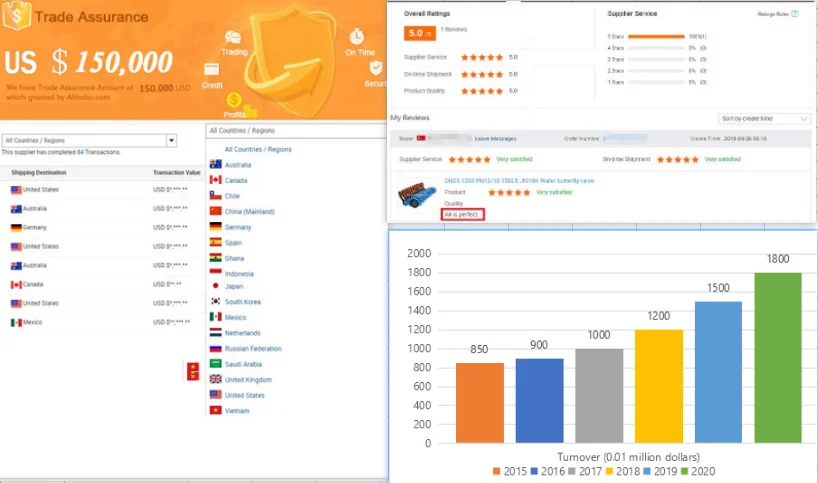
Task: Select All Countries / Regions option in list
Action: [258, 149]
